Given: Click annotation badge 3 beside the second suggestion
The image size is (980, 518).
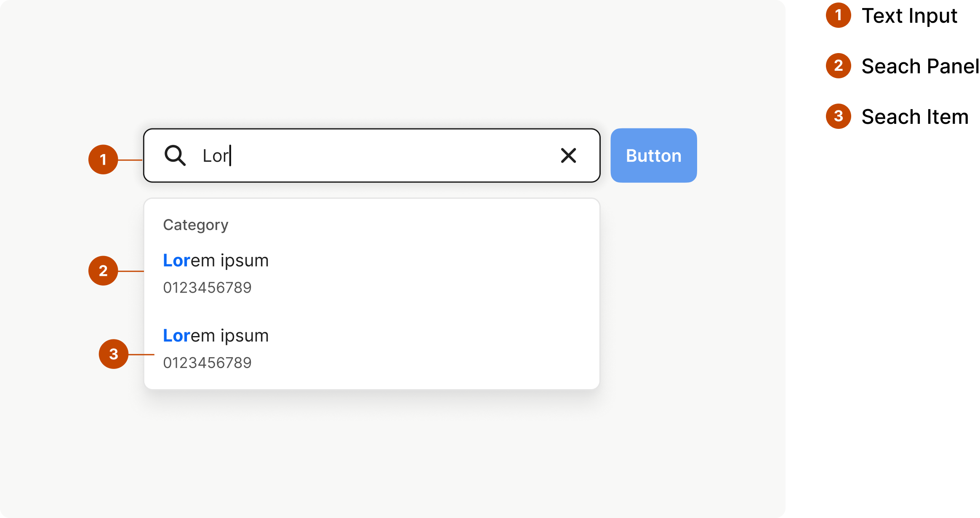Looking at the screenshot, I should (114, 354).
